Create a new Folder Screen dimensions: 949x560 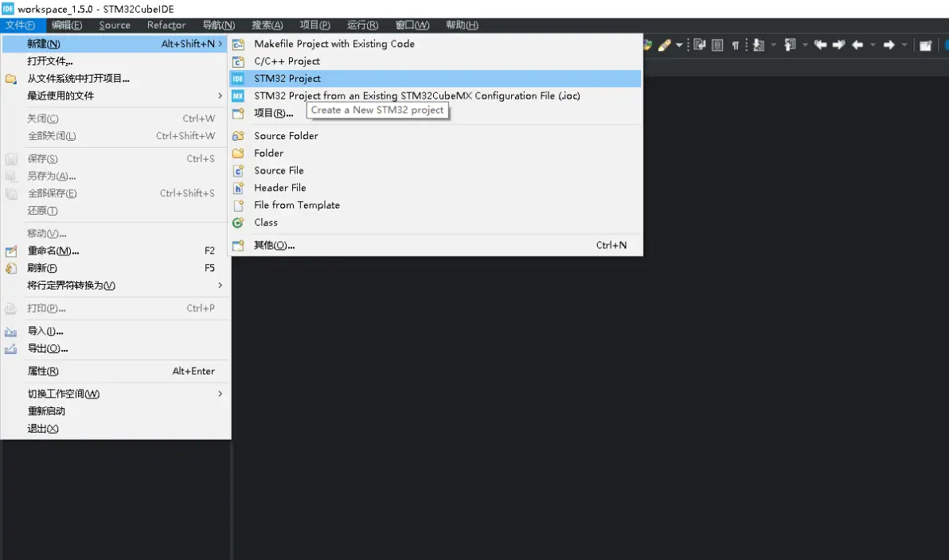coord(435,153)
